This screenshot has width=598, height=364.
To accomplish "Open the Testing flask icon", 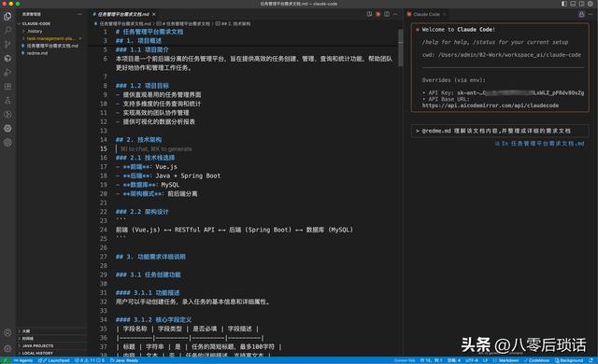I will [x=7, y=101].
